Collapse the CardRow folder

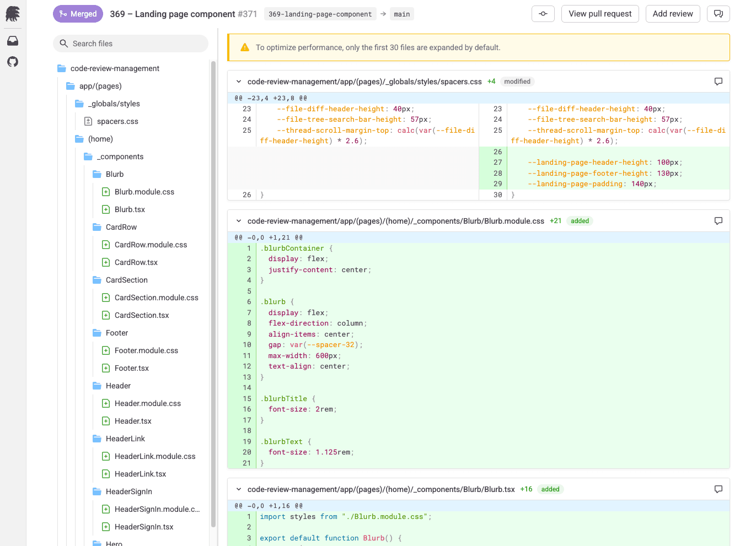tap(115, 227)
